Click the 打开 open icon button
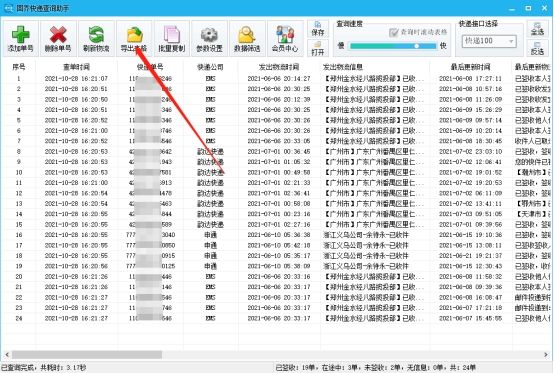The height and width of the screenshot is (373, 554). pos(318,48)
